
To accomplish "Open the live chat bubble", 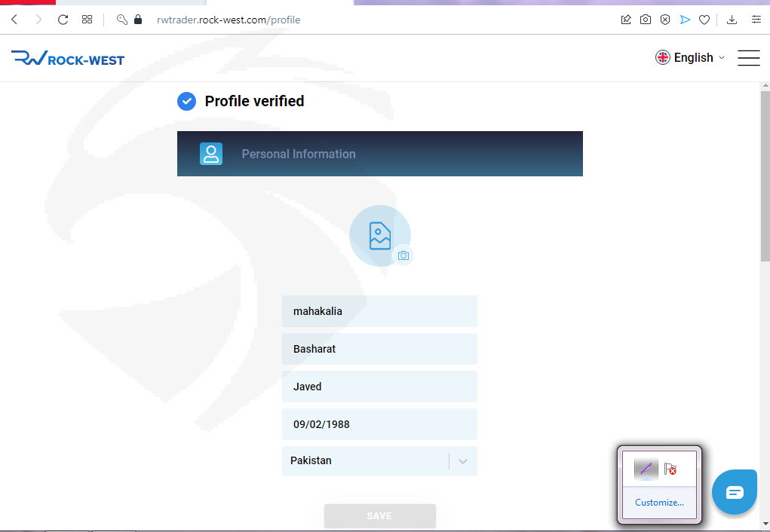I will (x=734, y=492).
